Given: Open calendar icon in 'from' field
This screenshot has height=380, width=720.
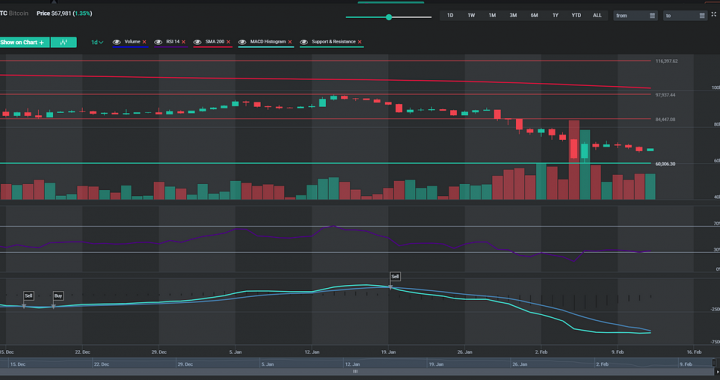Looking at the screenshot, I should tap(652, 16).
